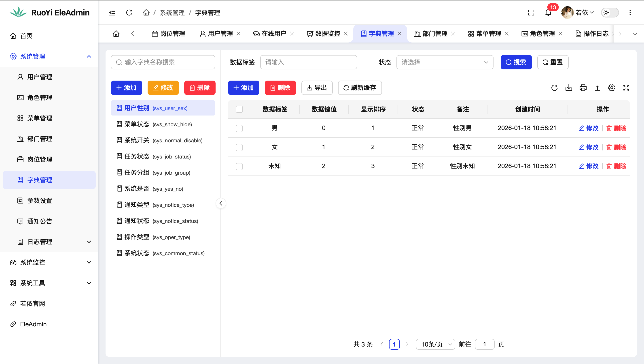This screenshot has height=364, width=644.
Task: Click the notification bell icon
Action: 548,13
